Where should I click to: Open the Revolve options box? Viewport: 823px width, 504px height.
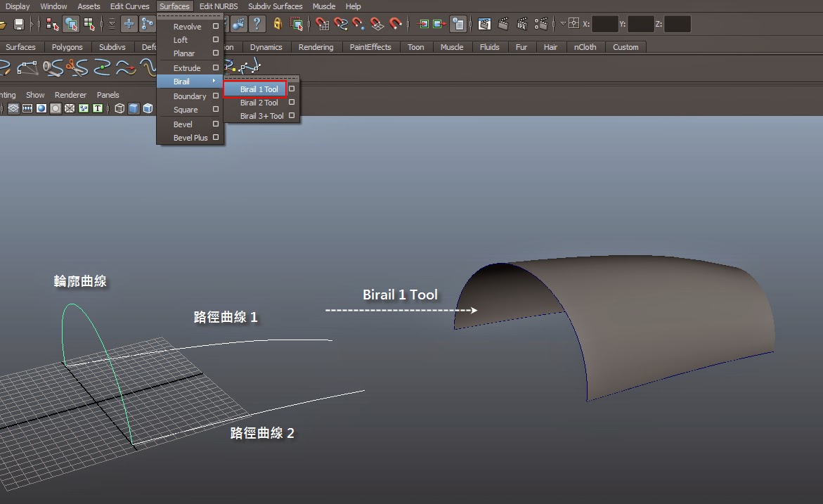point(216,26)
